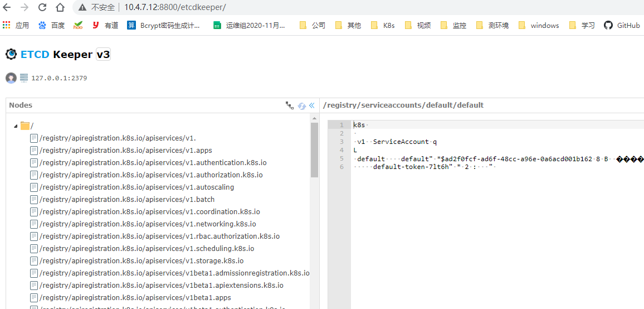This screenshot has width=644, height=309.
Task: Click the v3 version badge
Action: pyautogui.click(x=103, y=54)
